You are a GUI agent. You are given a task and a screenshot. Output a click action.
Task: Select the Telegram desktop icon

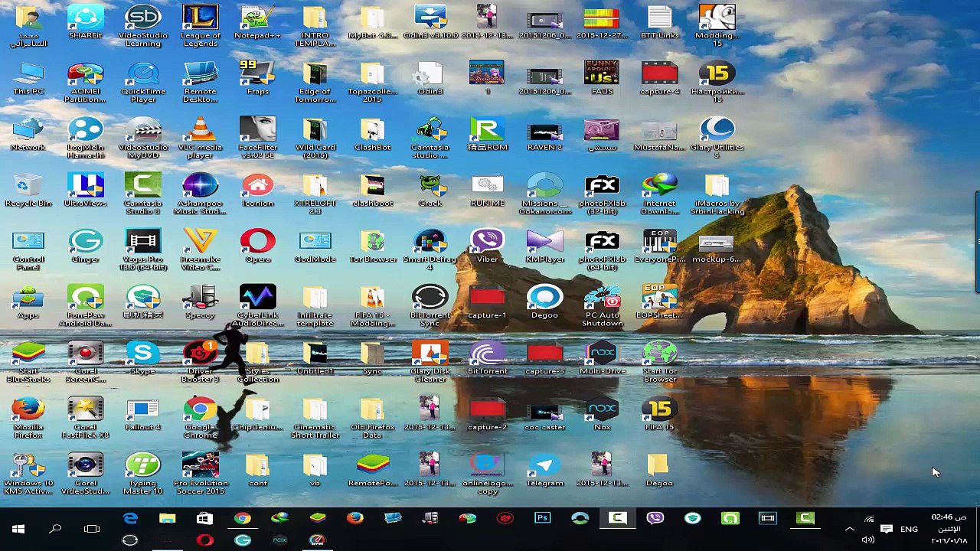[544, 470]
